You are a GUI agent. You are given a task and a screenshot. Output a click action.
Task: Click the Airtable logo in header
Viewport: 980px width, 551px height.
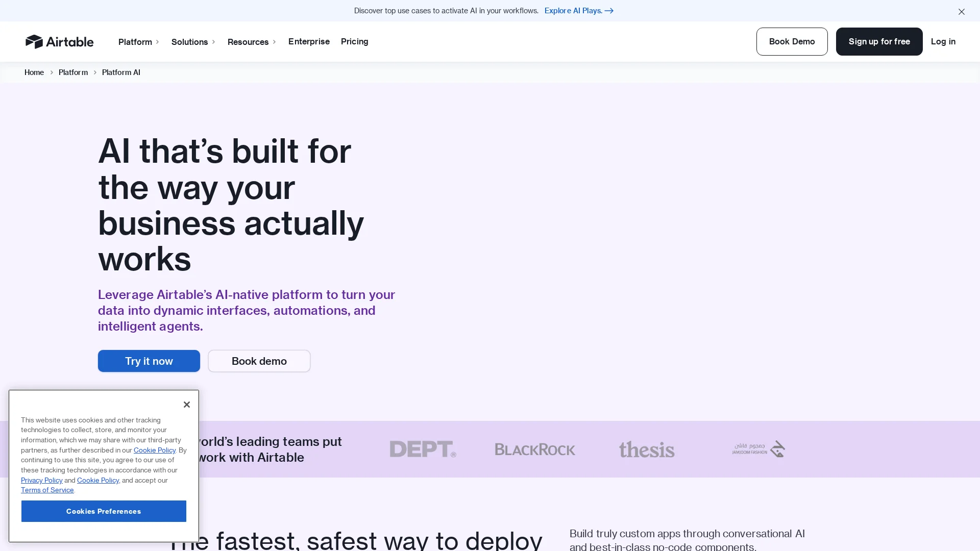point(59,41)
